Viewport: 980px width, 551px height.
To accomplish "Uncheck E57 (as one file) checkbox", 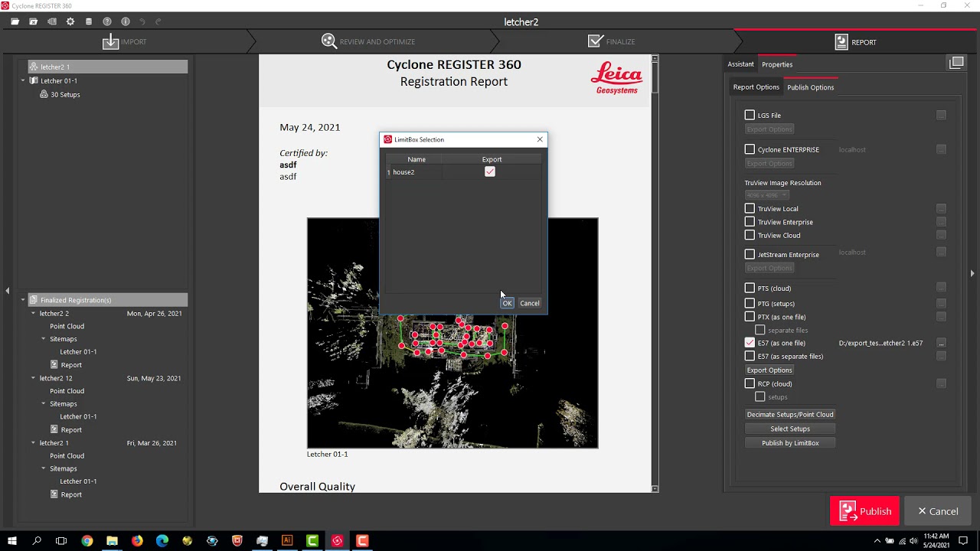I will [750, 343].
